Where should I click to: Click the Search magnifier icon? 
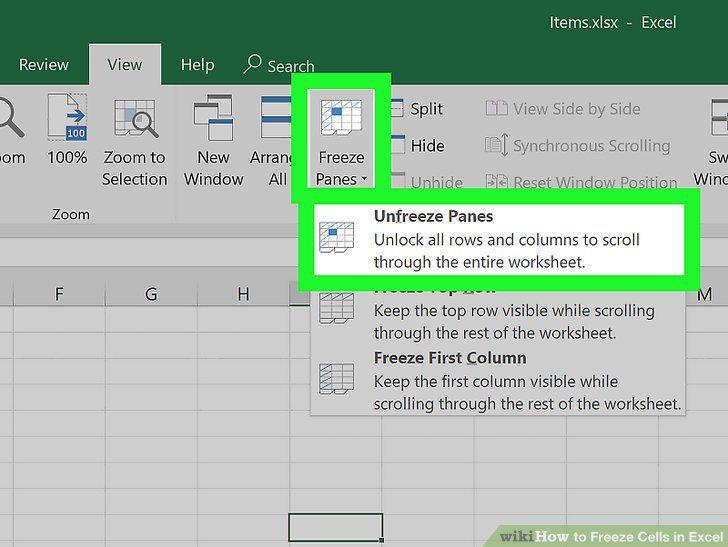[252, 64]
